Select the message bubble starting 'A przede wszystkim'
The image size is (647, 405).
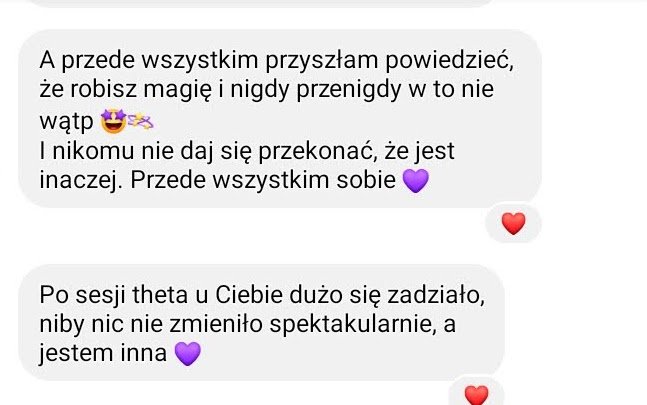click(x=280, y=118)
